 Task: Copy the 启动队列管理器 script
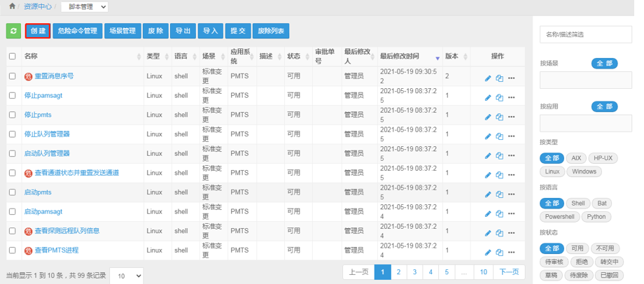point(499,155)
